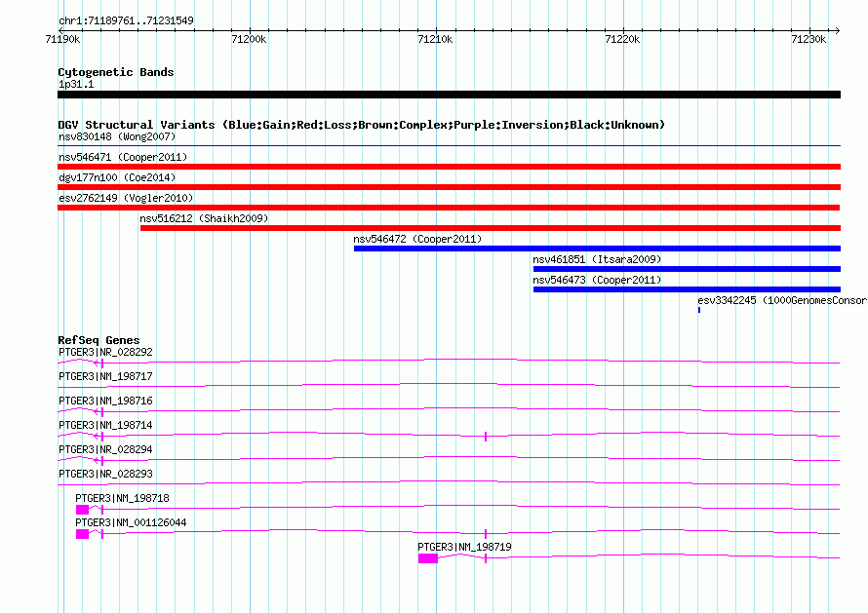Open variant label nsv546473 (Cooper2011)
The image size is (868, 613).
point(597,280)
